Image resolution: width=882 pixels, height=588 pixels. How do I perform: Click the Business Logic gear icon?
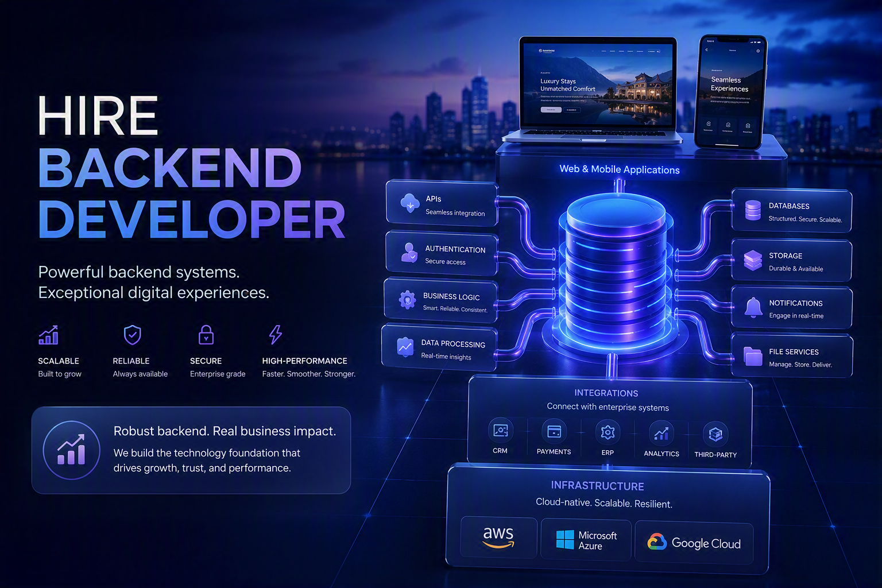point(407,299)
